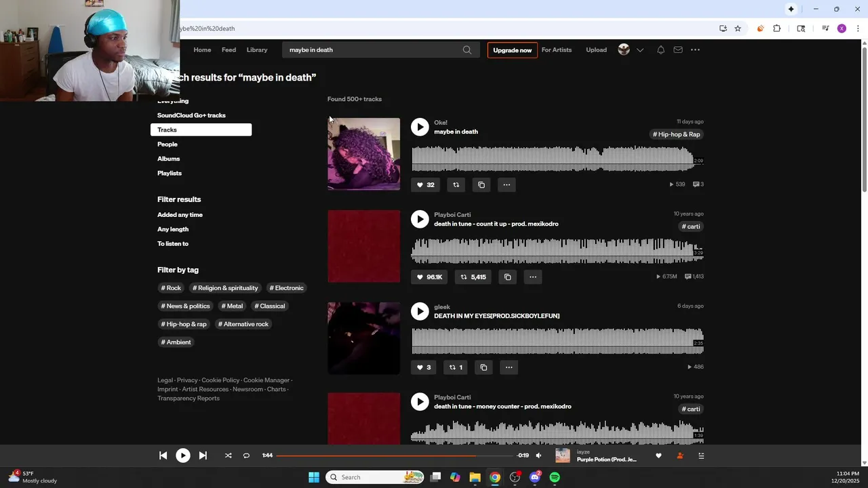Play gleek's 'DEATH IN MY EYES' track

(420, 311)
